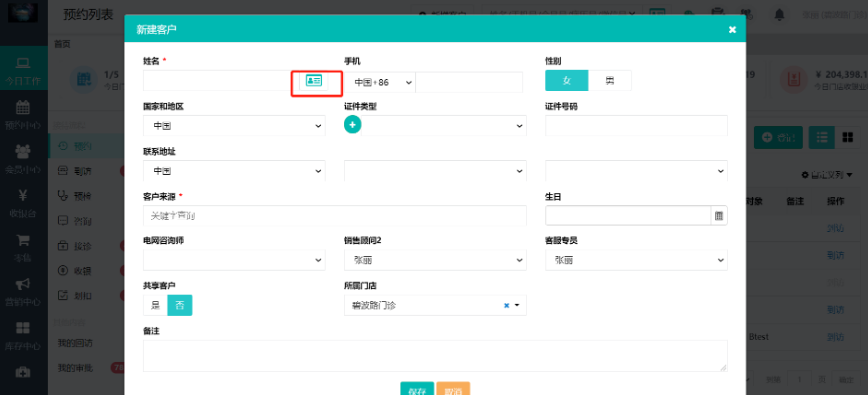Image resolution: width=868 pixels, height=395 pixels.
Task: Click the 备注 text area
Action: tap(435, 356)
